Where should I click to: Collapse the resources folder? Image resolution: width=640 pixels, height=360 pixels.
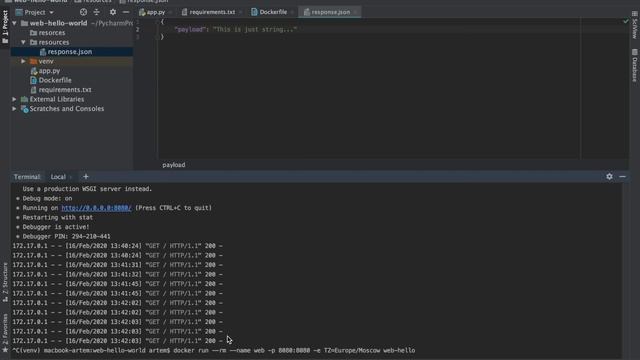(24, 42)
